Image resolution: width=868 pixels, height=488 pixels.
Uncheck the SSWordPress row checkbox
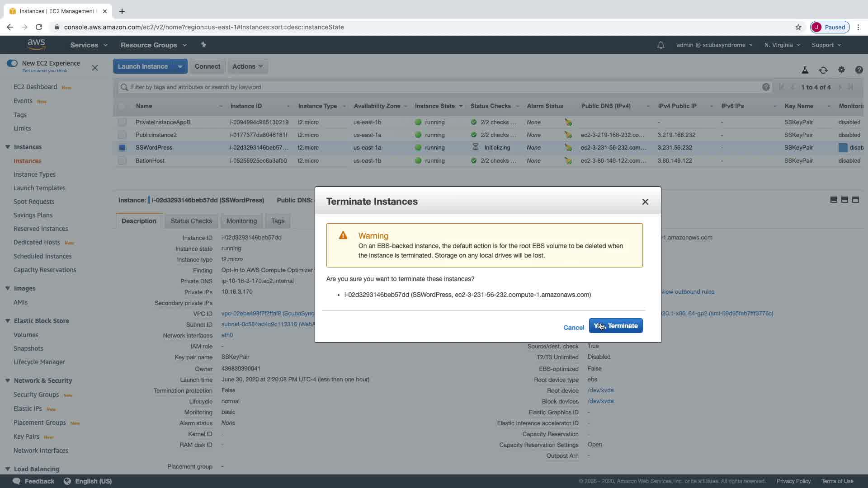[122, 147]
